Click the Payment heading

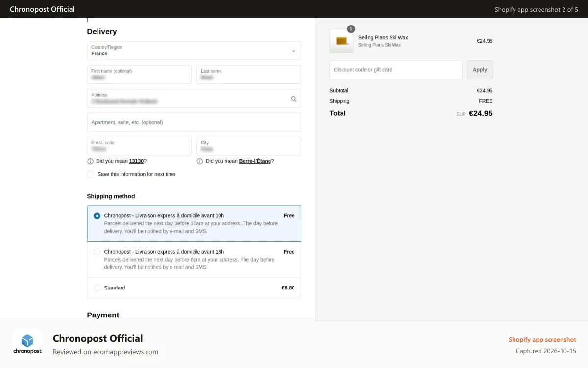pos(103,315)
